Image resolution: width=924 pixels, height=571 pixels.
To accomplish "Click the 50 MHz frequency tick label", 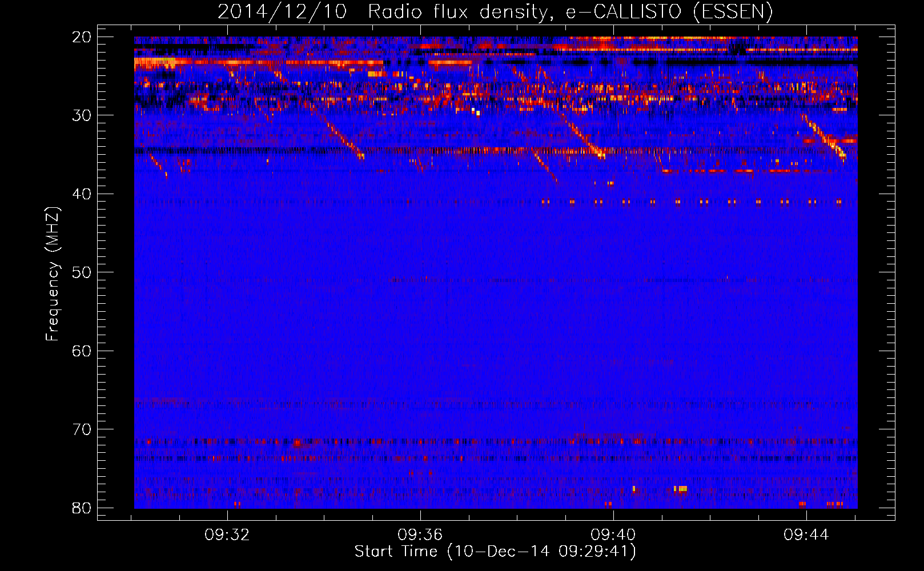I will [82, 272].
